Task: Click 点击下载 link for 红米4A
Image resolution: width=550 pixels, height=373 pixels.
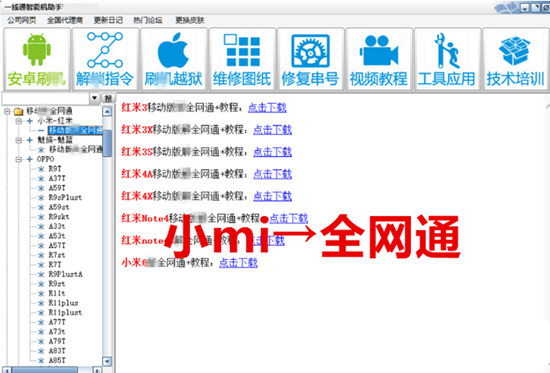Action: (x=273, y=174)
